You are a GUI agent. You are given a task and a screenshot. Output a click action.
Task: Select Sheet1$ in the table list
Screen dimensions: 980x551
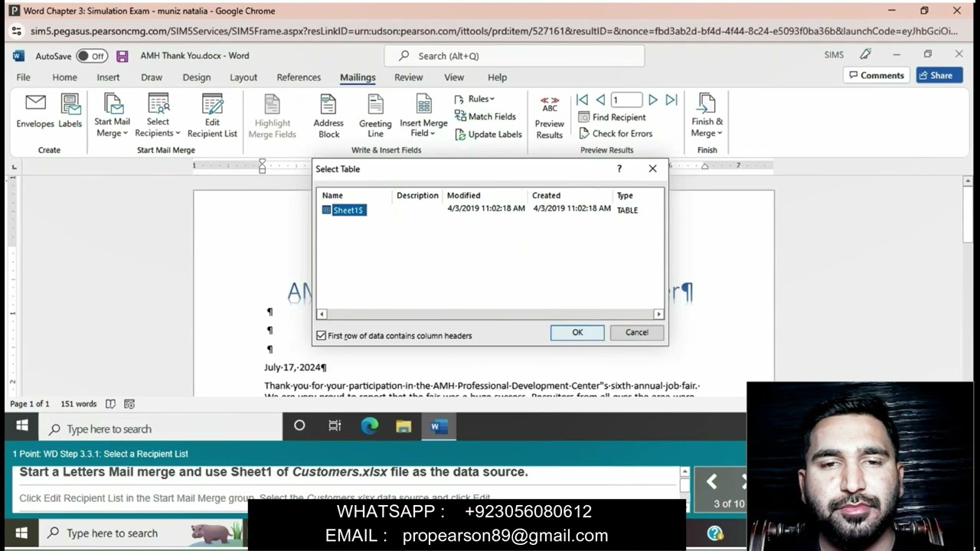point(344,210)
